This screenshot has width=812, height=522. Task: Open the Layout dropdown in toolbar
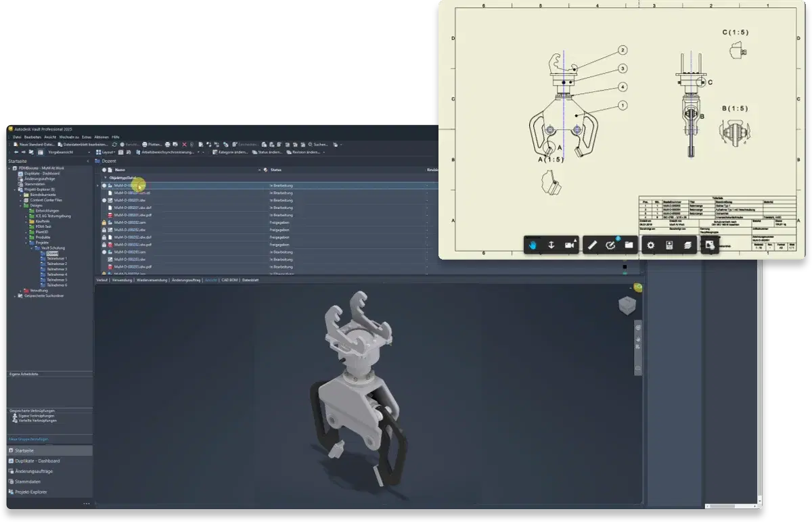(x=106, y=152)
